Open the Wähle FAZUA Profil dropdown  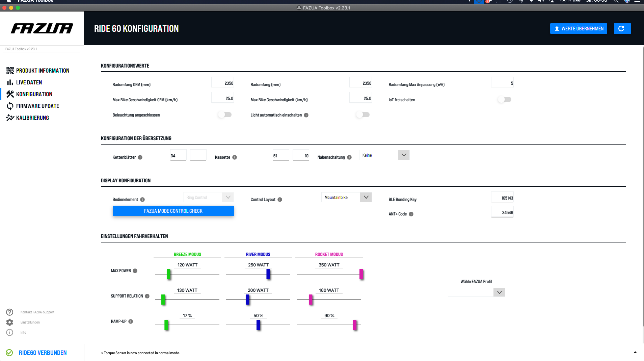[x=476, y=292]
